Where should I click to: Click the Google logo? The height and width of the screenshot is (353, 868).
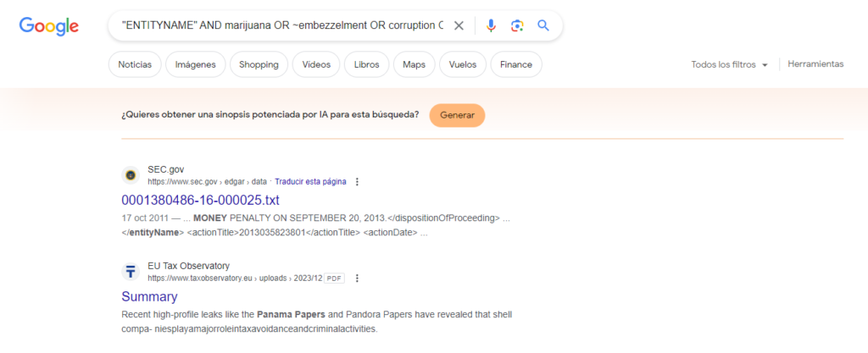click(48, 26)
